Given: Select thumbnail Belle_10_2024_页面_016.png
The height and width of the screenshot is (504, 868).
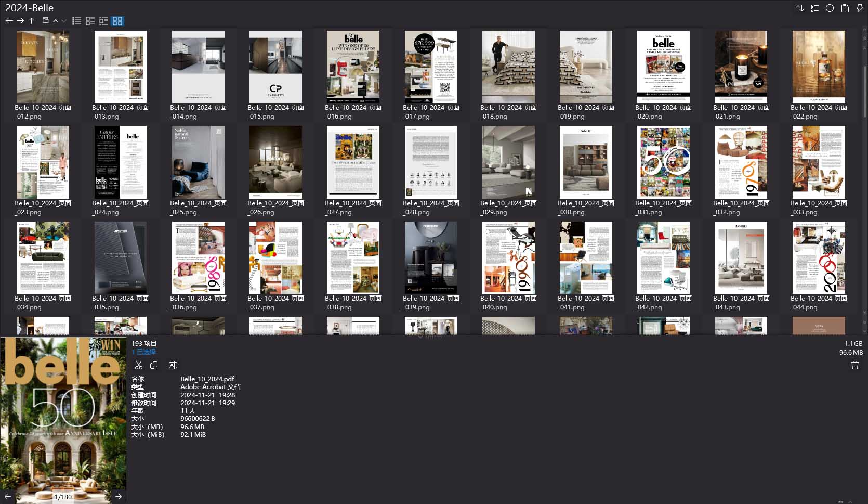Looking at the screenshot, I should coord(353,67).
